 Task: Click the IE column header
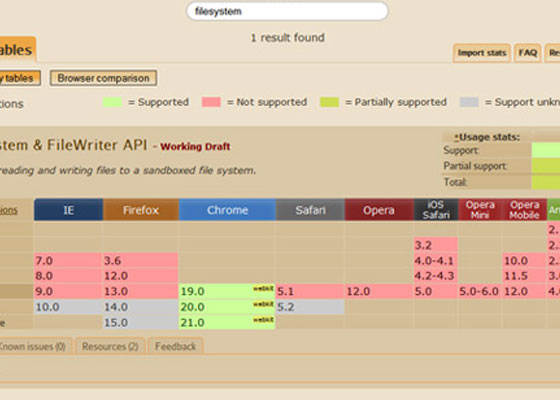(69, 210)
